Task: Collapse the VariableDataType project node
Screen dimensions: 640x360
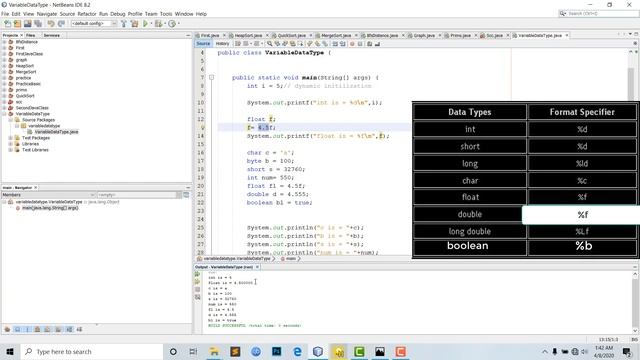Action: pos(4,114)
